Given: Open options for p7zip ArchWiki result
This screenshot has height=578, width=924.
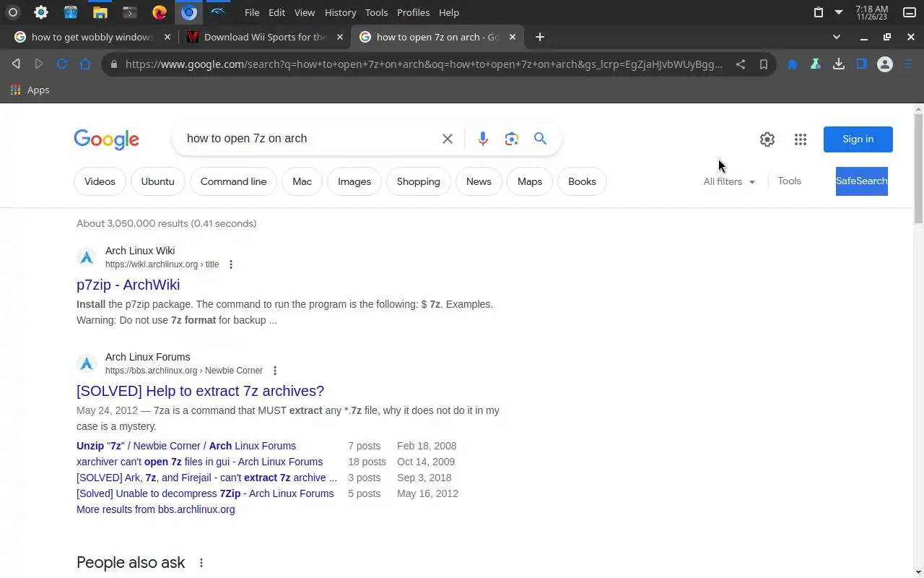Looking at the screenshot, I should 231,264.
